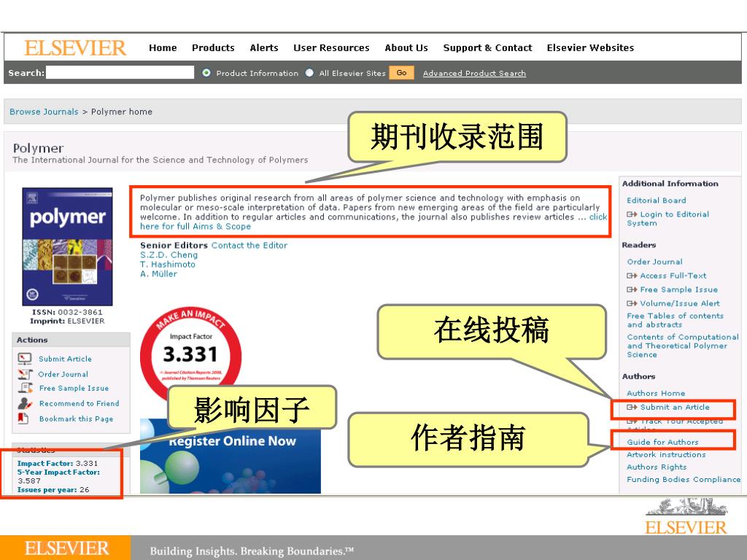Select the Product Information radio button

click(206, 73)
